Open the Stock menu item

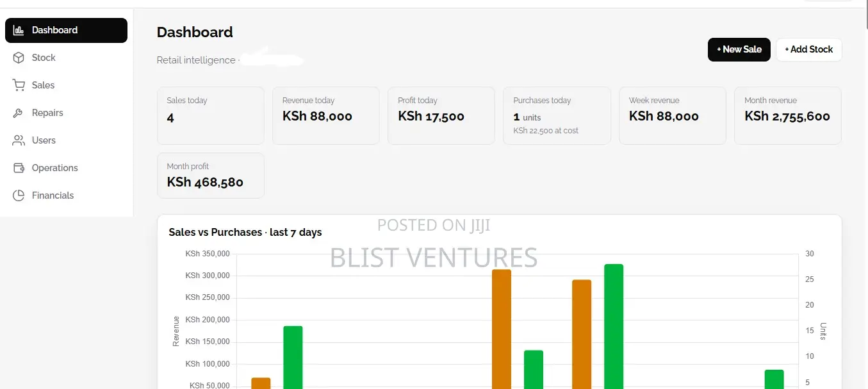click(x=67, y=58)
